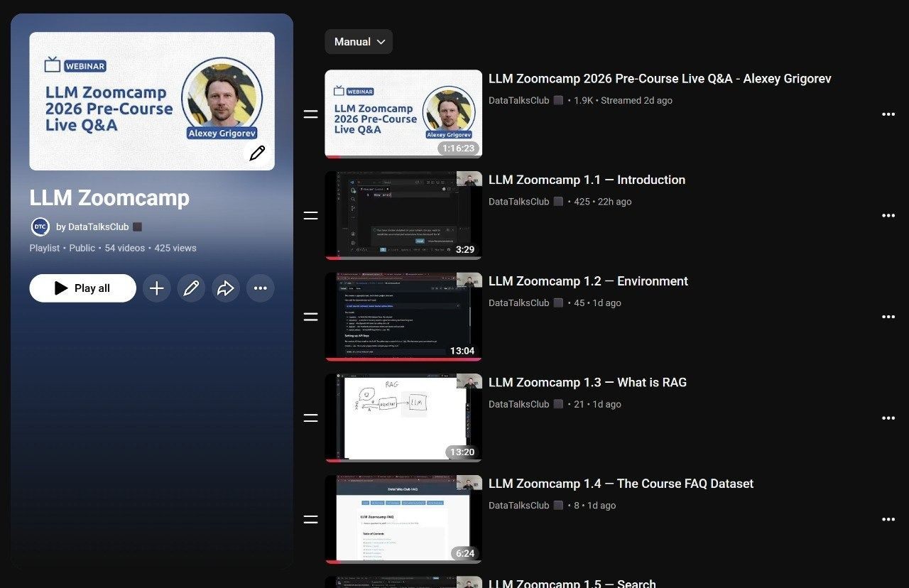Click the Play all button
Screen dimensions: 909x588
tap(82, 288)
